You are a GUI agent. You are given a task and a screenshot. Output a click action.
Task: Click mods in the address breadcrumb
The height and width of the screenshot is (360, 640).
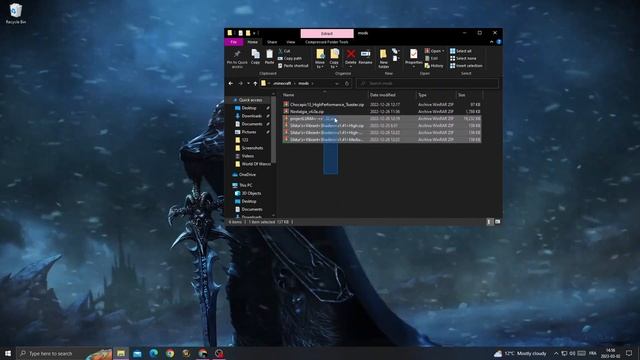304,84
